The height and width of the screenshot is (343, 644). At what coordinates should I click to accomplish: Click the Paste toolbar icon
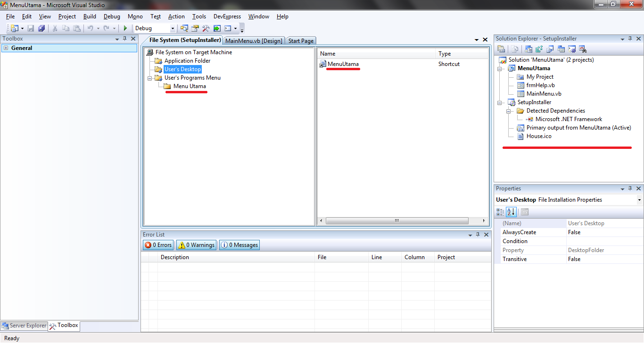point(76,28)
